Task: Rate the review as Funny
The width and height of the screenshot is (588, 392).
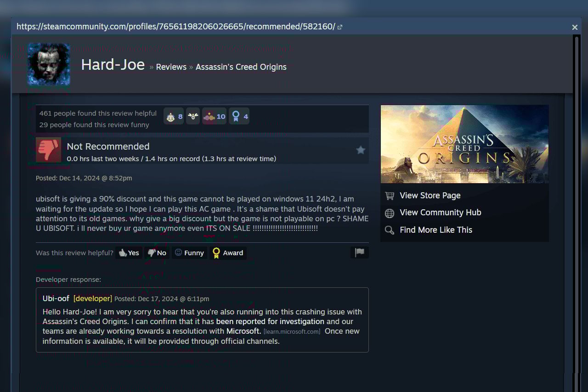Action: coord(189,253)
